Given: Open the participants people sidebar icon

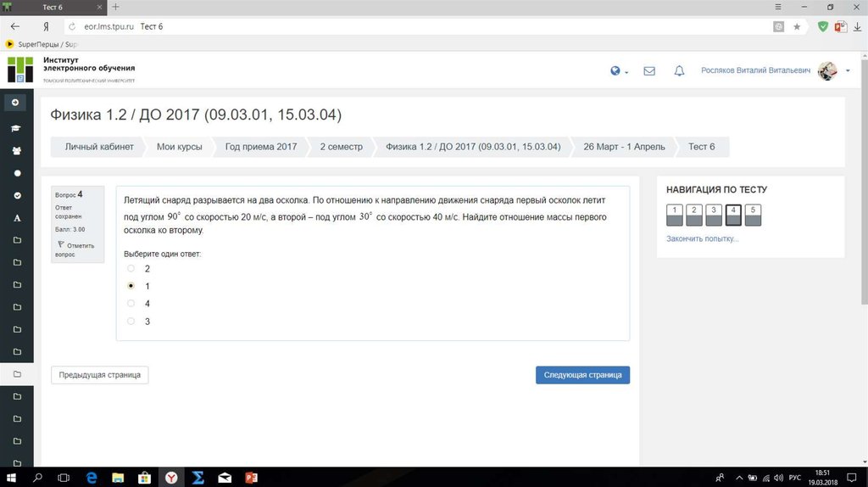Looking at the screenshot, I should 17,151.
